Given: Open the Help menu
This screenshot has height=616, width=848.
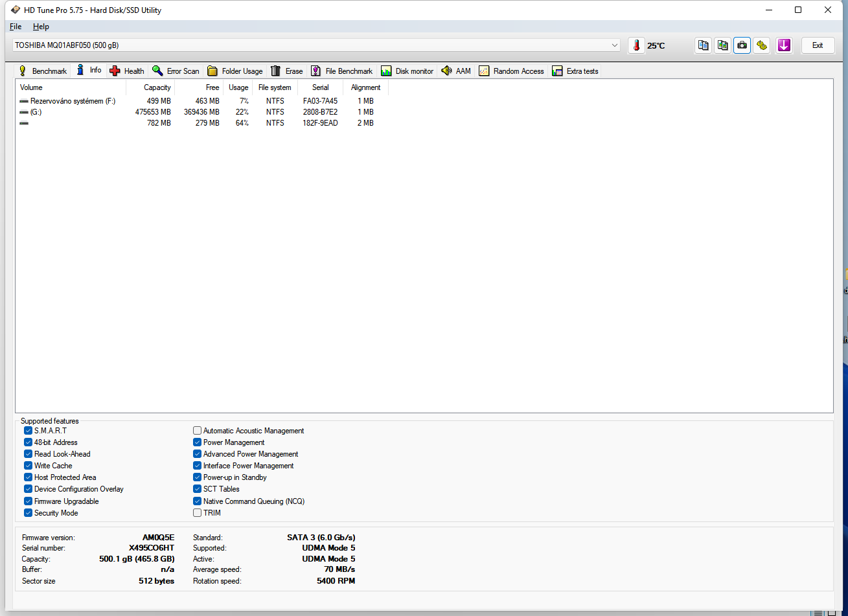Looking at the screenshot, I should [41, 27].
